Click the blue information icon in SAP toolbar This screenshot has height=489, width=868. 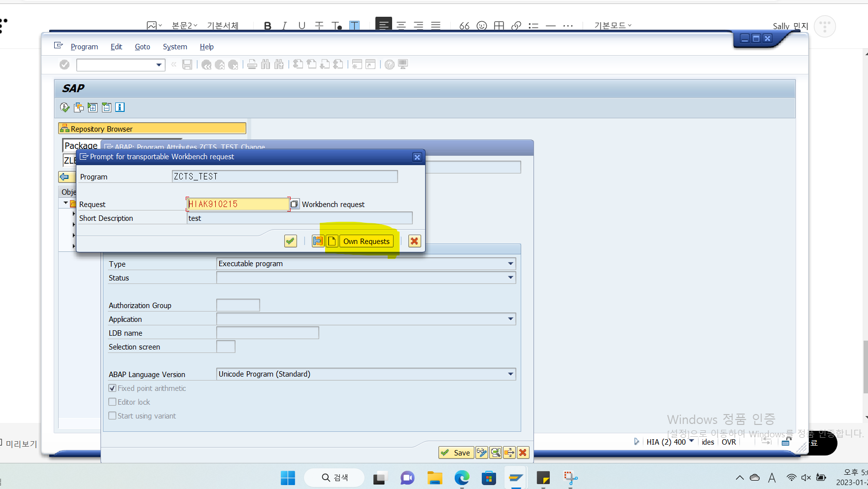[x=120, y=107]
